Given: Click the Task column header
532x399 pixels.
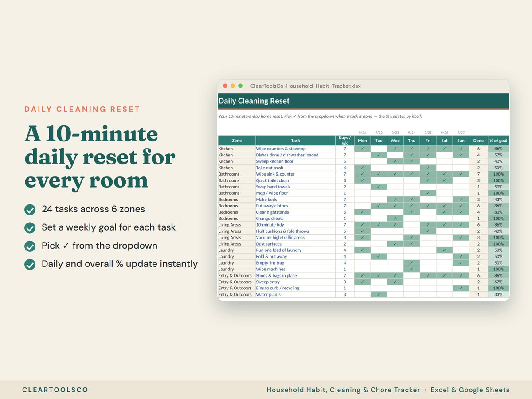Looking at the screenshot, I should [x=295, y=141].
